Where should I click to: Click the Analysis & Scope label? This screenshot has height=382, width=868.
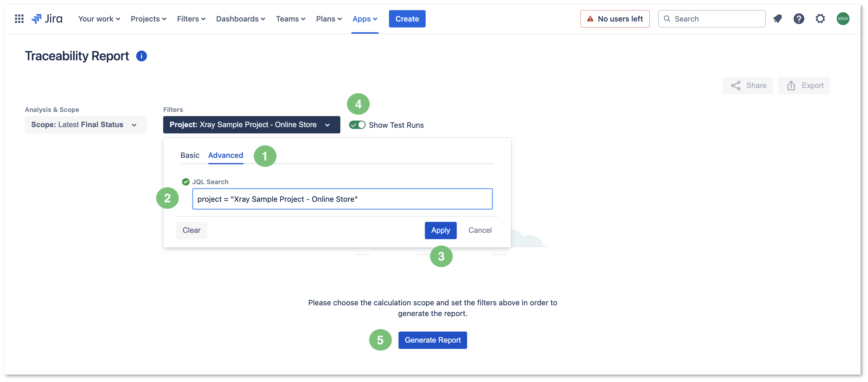point(52,110)
